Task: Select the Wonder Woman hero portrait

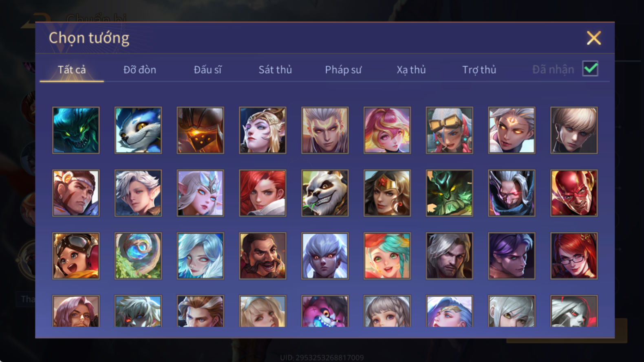Action: [387, 193]
